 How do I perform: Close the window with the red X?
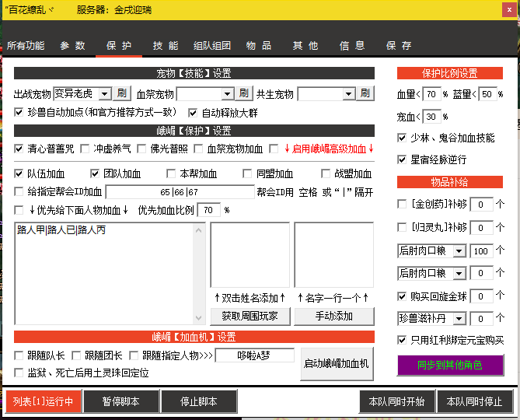[x=509, y=10]
